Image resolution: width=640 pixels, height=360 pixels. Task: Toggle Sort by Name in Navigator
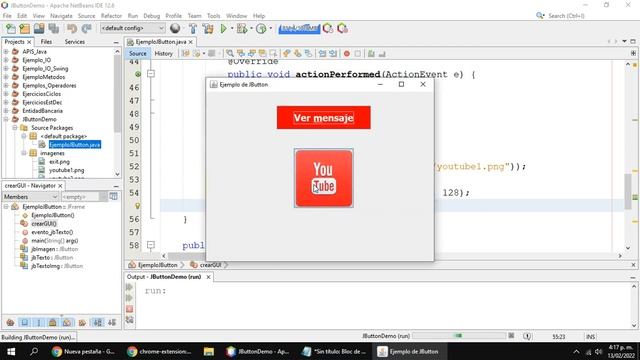coord(98,322)
